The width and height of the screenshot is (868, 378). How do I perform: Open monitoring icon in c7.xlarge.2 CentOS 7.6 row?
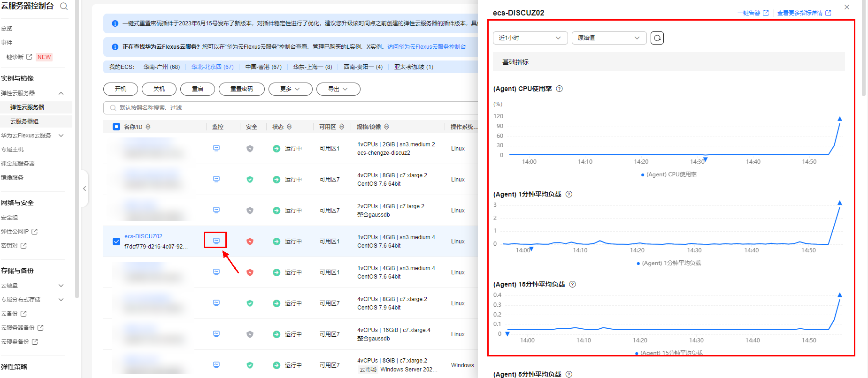tap(216, 179)
